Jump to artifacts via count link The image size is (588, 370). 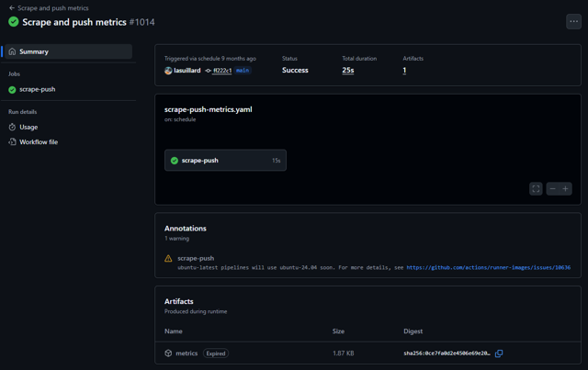pyautogui.click(x=404, y=71)
